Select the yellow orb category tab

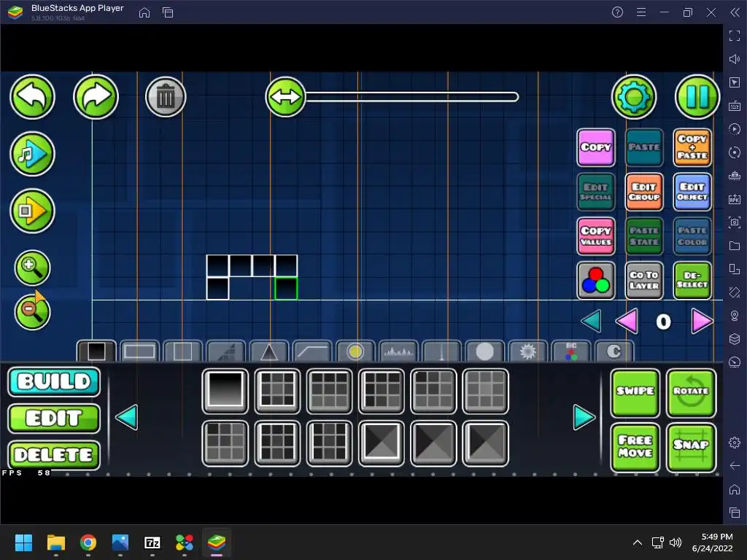tap(355, 351)
